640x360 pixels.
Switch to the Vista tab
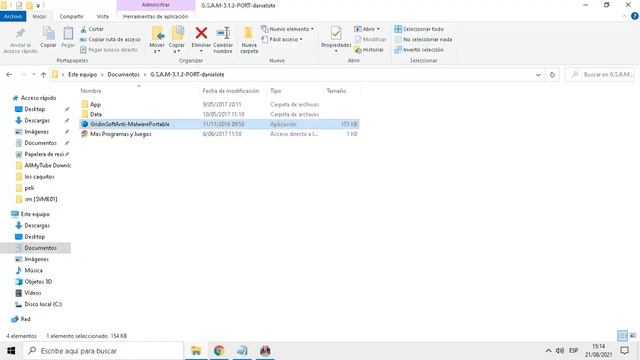click(102, 16)
